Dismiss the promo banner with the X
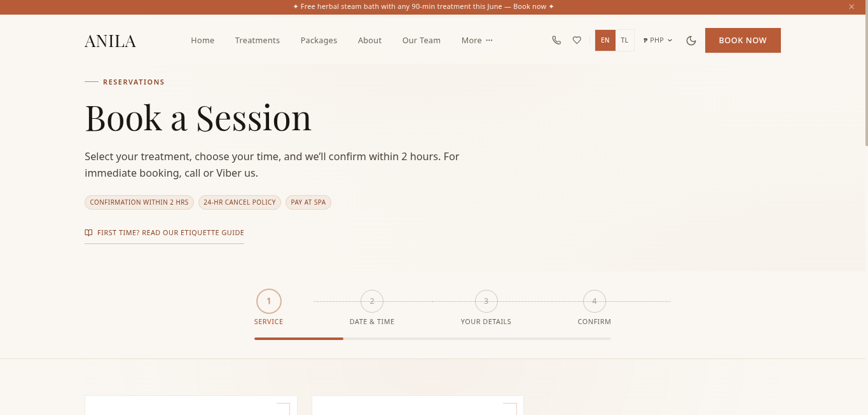The height and width of the screenshot is (415, 868). (x=851, y=7)
